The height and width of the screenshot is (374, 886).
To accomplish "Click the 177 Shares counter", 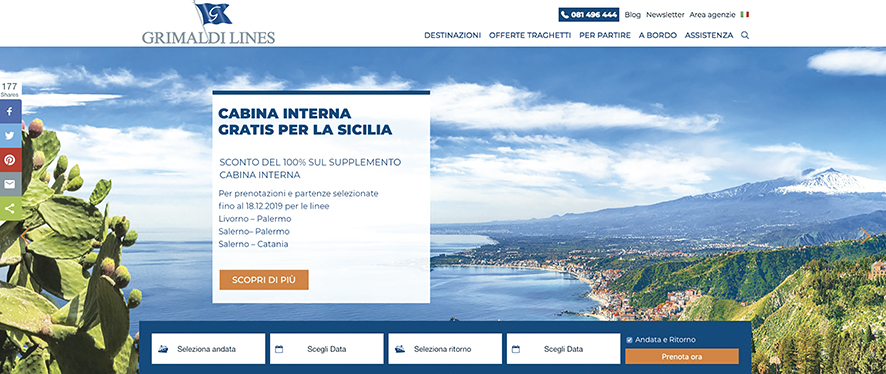I will coord(10,89).
